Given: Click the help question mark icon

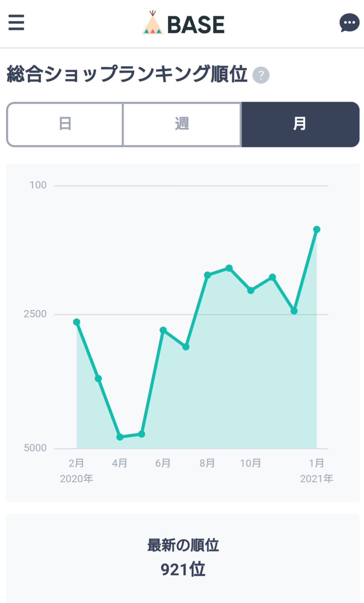Looking at the screenshot, I should [261, 75].
